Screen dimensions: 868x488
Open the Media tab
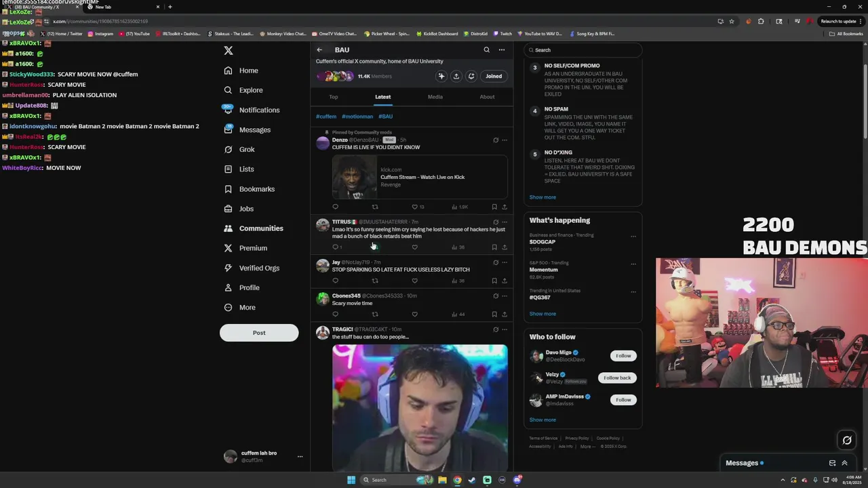pyautogui.click(x=435, y=97)
